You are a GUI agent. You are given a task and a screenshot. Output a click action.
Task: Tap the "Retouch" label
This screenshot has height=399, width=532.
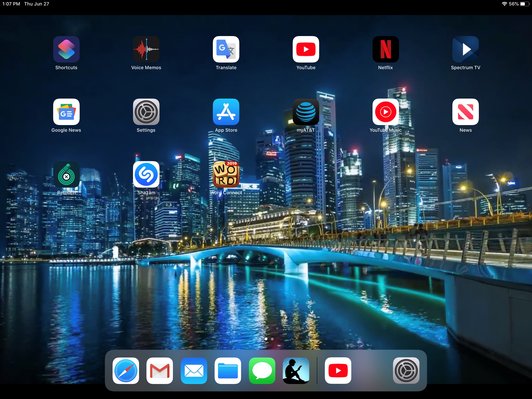[66, 193]
